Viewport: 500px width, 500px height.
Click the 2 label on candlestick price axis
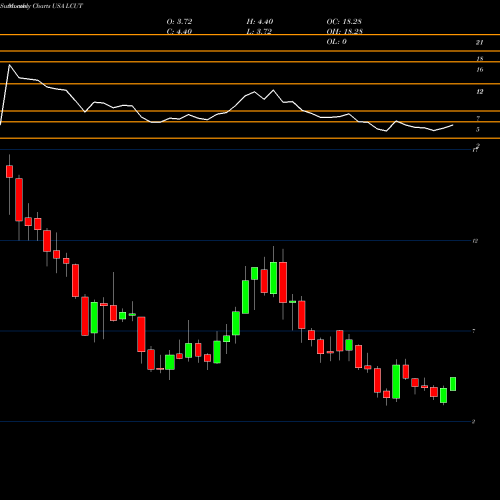click(x=473, y=422)
